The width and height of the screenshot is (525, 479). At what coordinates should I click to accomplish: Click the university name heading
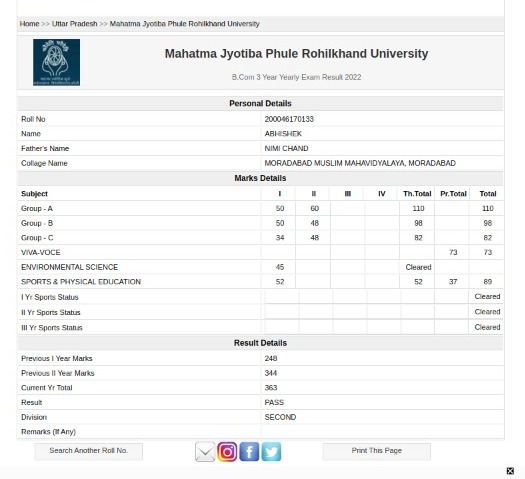(296, 54)
